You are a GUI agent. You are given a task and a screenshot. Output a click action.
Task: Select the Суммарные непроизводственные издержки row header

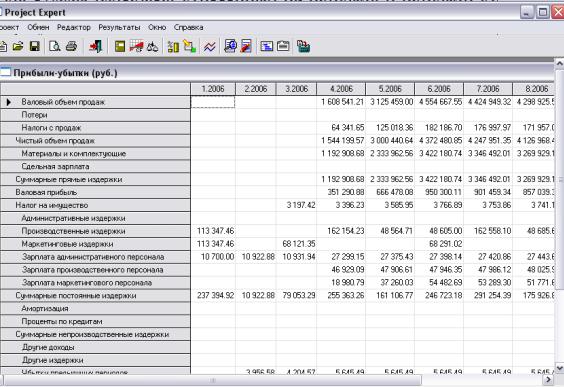95,334
